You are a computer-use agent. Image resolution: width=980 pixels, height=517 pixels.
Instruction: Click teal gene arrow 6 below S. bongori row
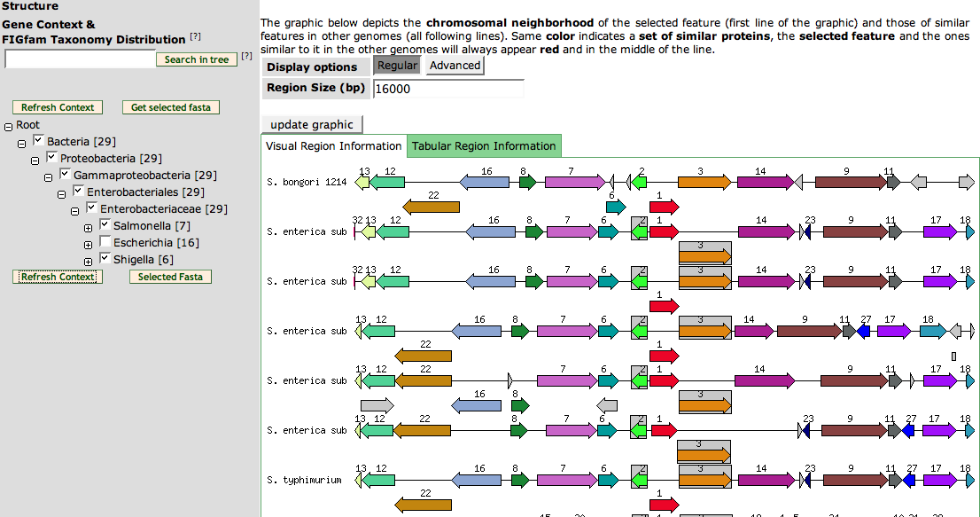[x=616, y=207]
